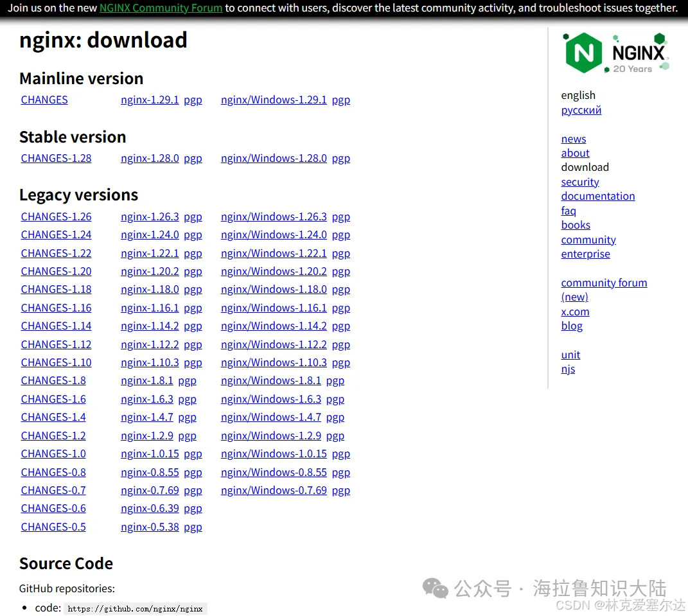
Task: Download nginx/Windows-1.2.9
Action: pyautogui.click(x=270, y=436)
